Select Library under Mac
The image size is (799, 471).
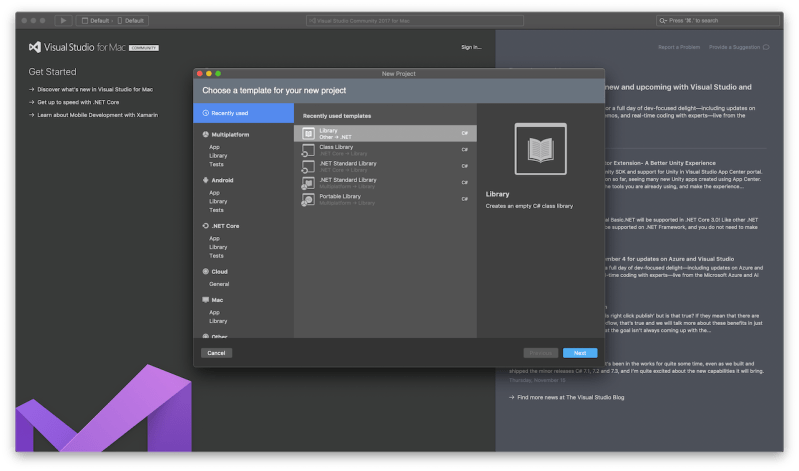218,321
